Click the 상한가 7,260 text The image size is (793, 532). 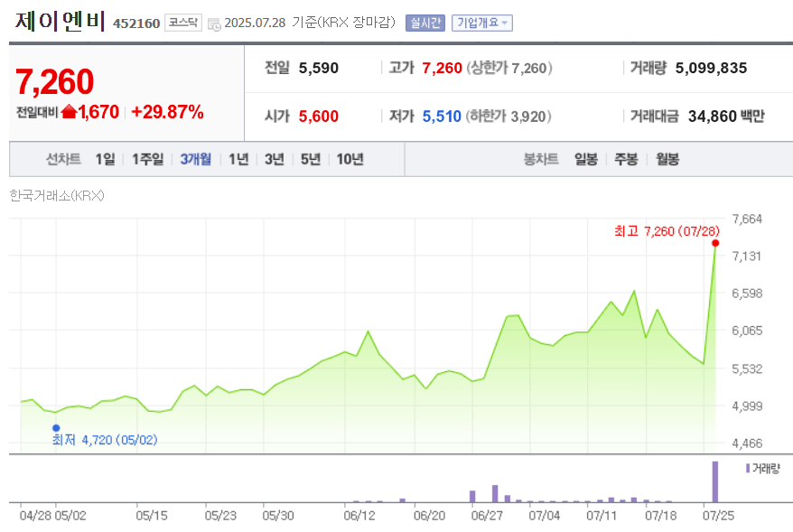click(509, 68)
